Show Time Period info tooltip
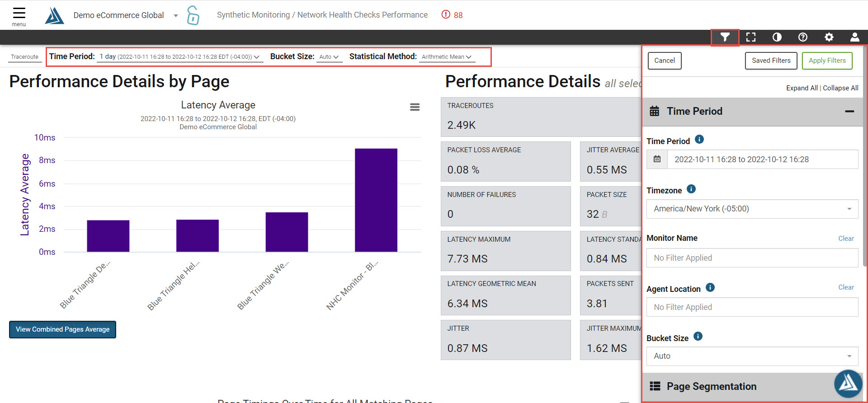This screenshot has height=403, width=868. pos(699,139)
